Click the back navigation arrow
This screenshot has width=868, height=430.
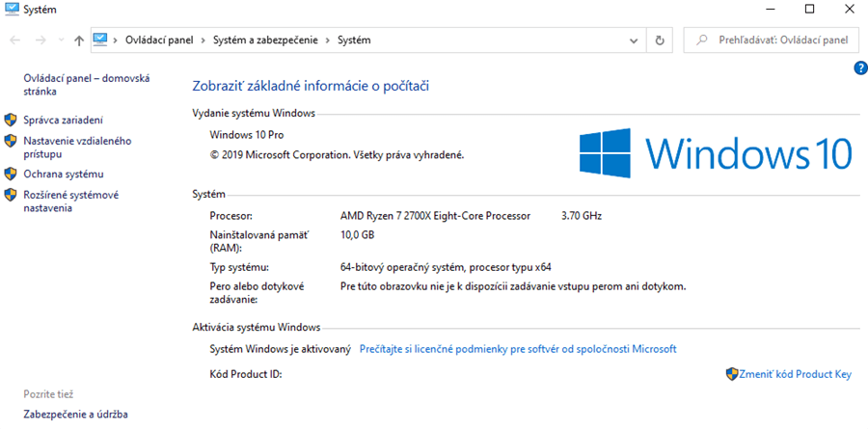click(x=14, y=40)
